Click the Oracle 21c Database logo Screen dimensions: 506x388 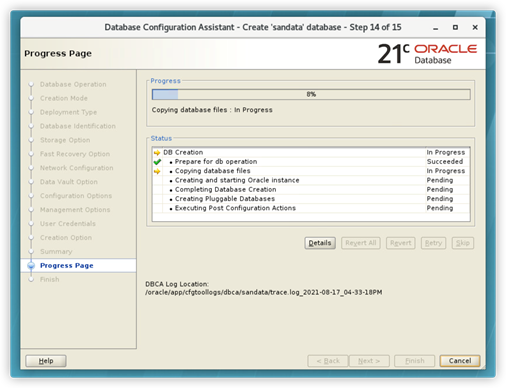(427, 53)
